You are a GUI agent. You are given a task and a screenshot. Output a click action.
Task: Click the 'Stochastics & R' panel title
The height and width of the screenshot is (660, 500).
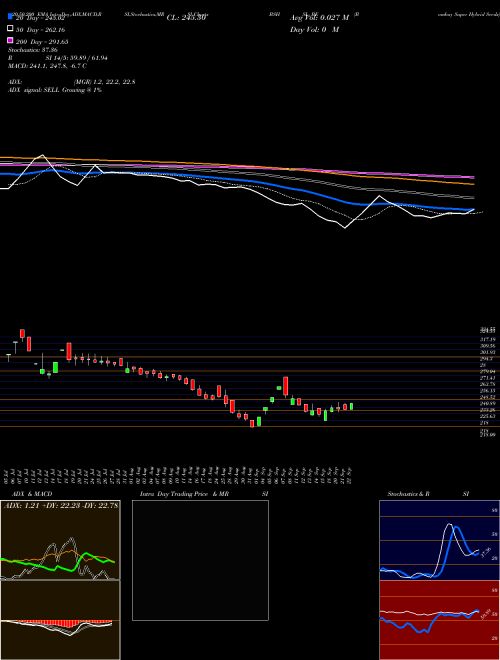click(x=408, y=494)
